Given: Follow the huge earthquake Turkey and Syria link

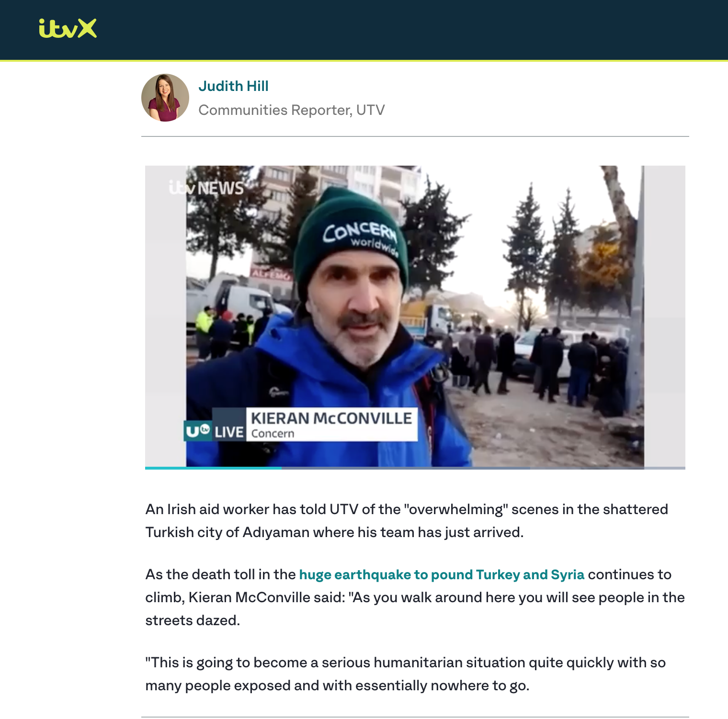Looking at the screenshot, I should pos(442,574).
